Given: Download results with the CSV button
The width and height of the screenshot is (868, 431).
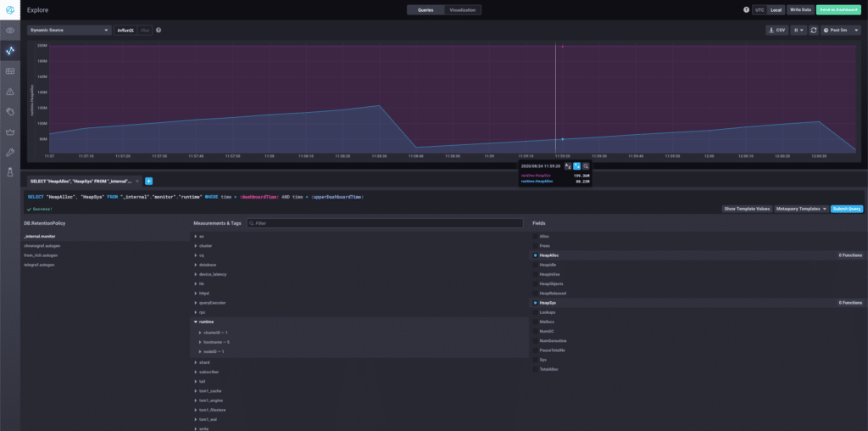Looking at the screenshot, I should 776,30.
